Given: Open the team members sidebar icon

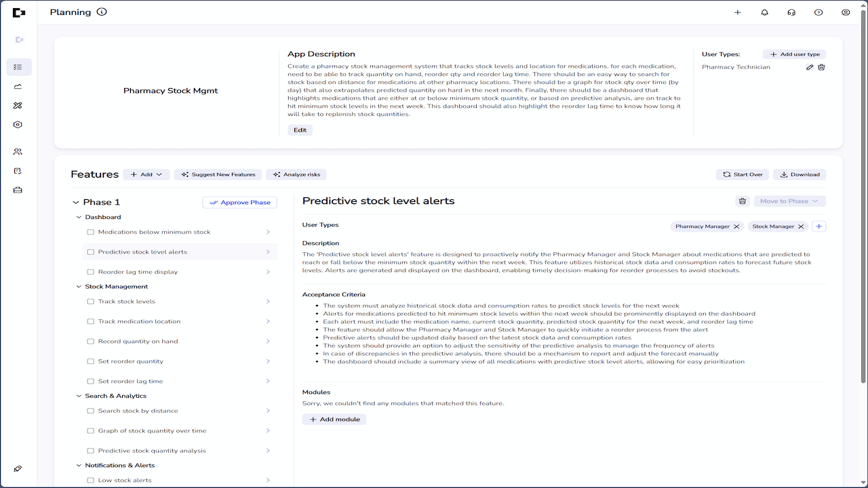Looking at the screenshot, I should click(x=18, y=152).
